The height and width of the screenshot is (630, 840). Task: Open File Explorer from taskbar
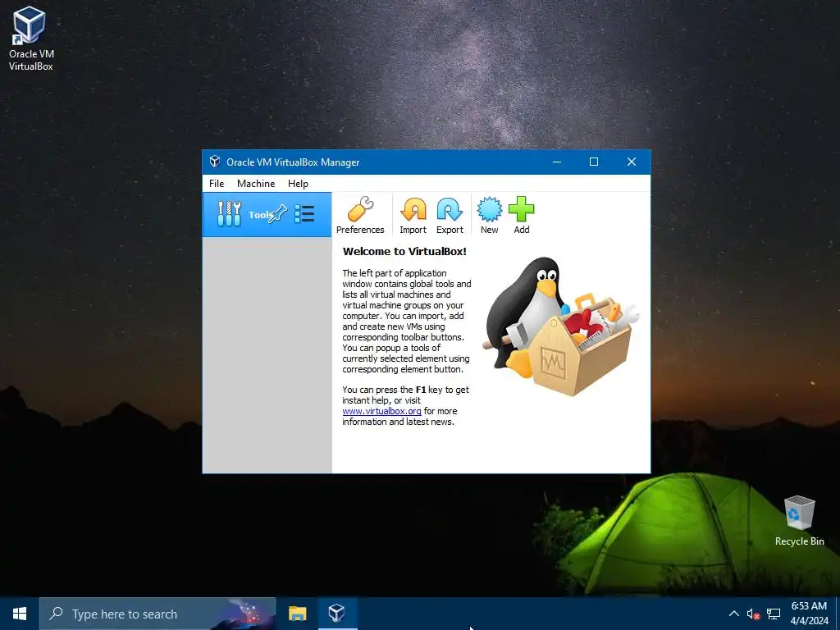point(297,614)
